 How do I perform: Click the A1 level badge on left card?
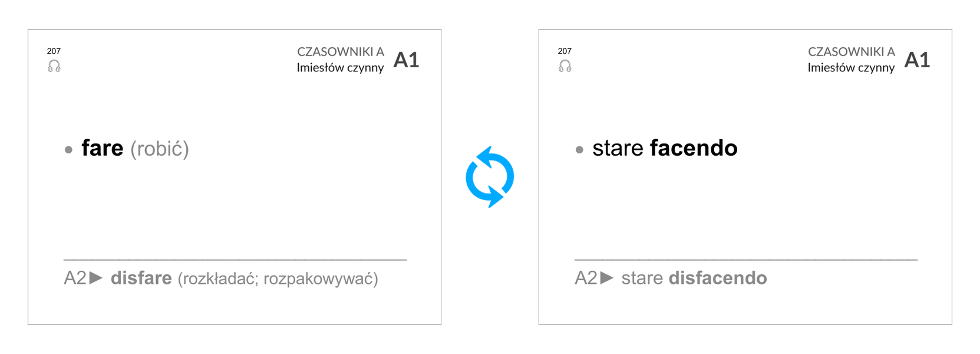pos(406,60)
